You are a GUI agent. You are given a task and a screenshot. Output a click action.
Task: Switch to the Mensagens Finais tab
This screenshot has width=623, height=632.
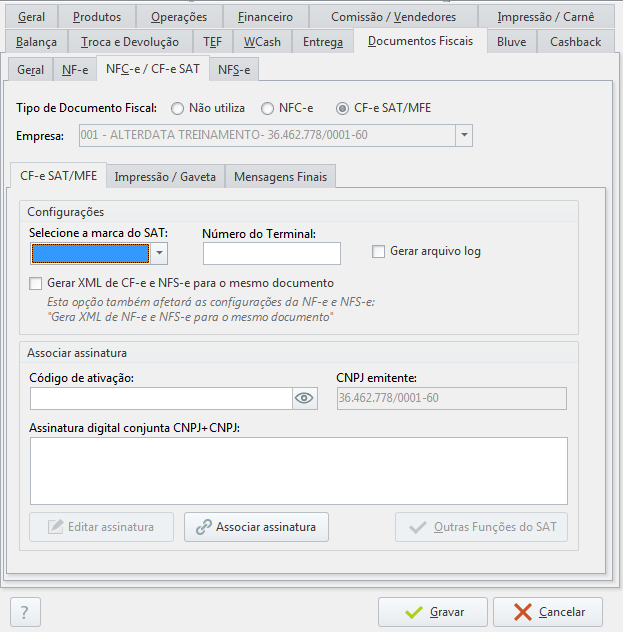point(280,177)
